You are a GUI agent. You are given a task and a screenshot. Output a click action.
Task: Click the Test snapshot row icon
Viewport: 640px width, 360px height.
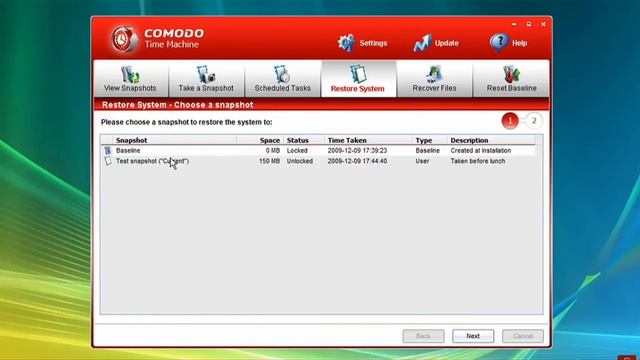(108, 161)
